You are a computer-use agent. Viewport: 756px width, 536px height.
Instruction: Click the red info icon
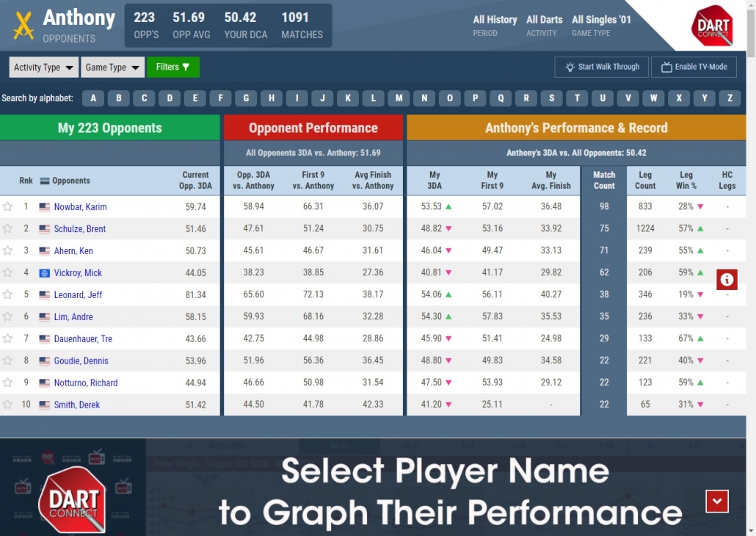727,279
